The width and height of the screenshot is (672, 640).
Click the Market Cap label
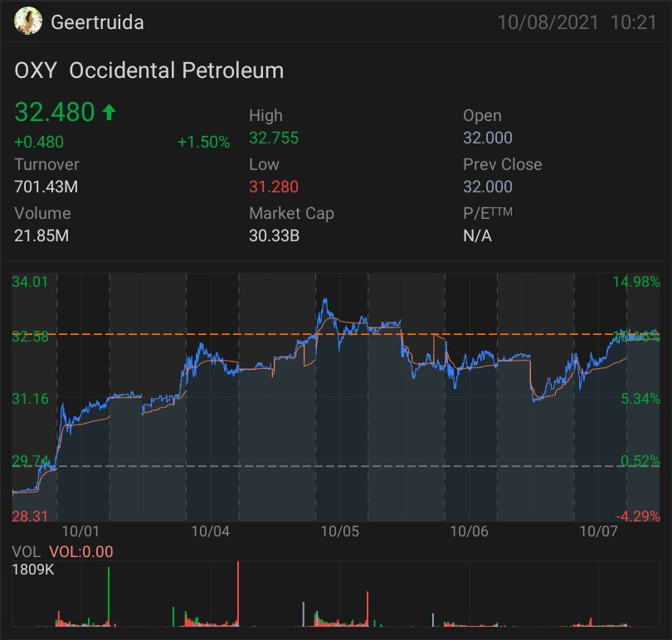[291, 213]
